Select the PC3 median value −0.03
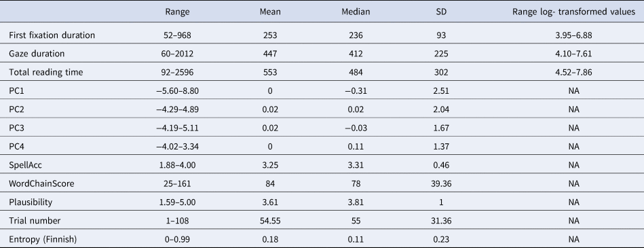Viewport: 644px width, 248px height. 356,128
